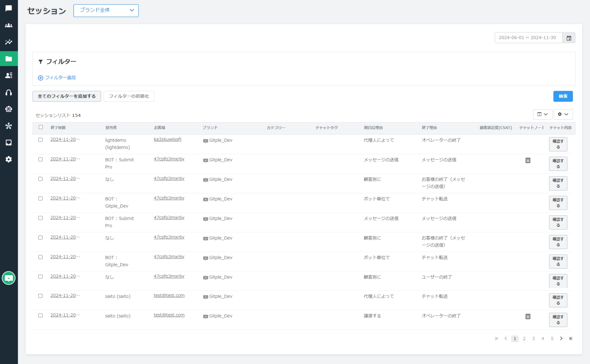Click 確認する button in lightdemo row
This screenshot has width=590, height=364.
[558, 144]
